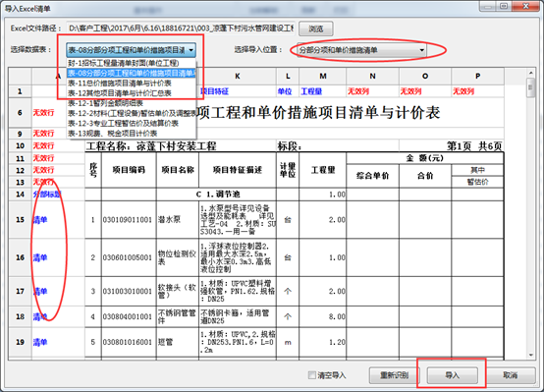Click cell 030601005001 item code
The height and width of the screenshot is (392, 544).
coord(129,257)
